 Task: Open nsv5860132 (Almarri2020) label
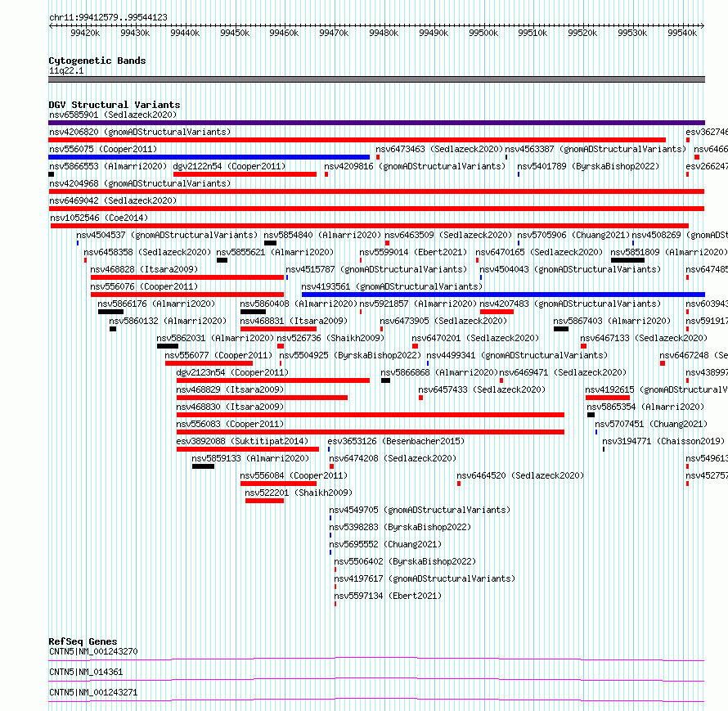(x=168, y=321)
